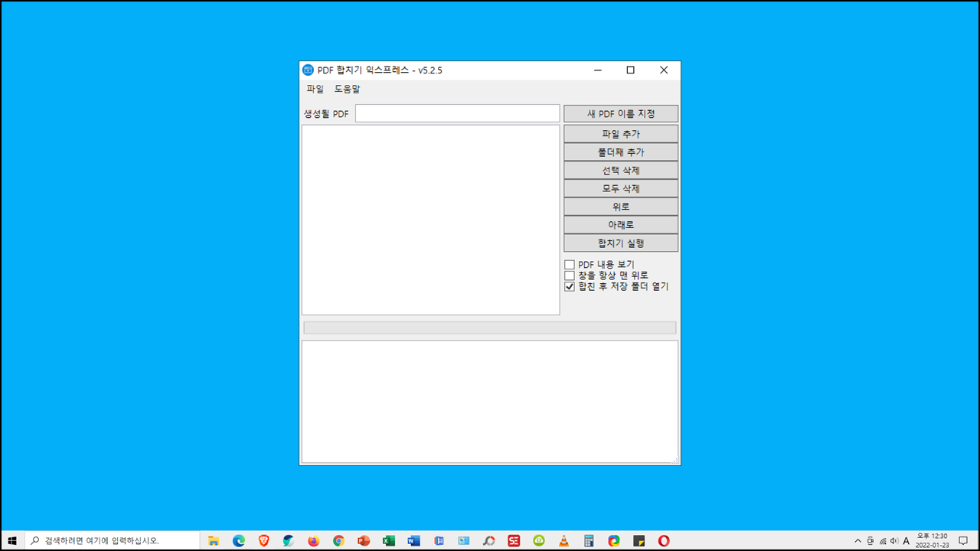Open the blue notebook app taskbar icon
980x551 pixels.
pos(439,541)
